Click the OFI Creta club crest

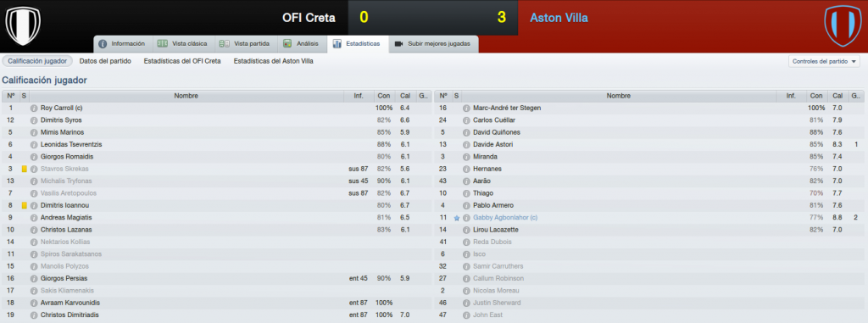click(x=23, y=25)
